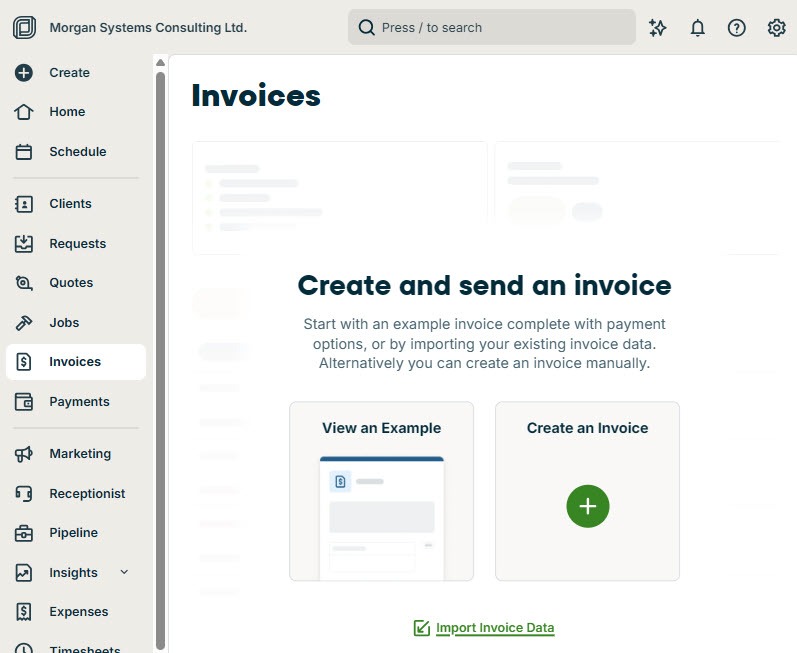Click the Home house icon
The height and width of the screenshot is (653, 797).
point(24,112)
